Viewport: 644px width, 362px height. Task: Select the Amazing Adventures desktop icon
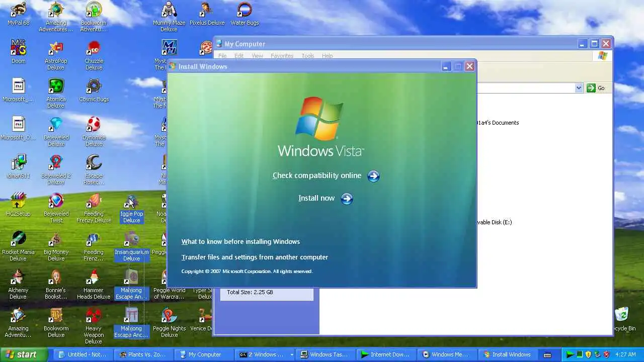coord(56,17)
